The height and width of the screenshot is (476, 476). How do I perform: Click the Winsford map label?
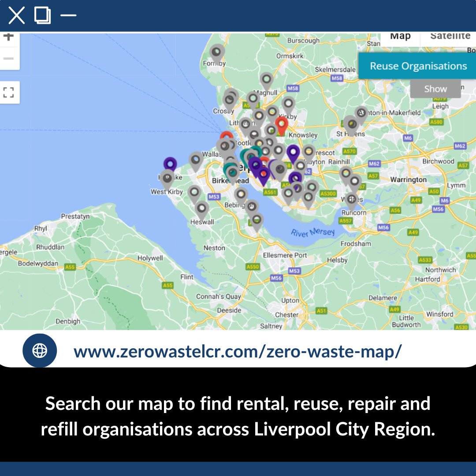click(439, 314)
